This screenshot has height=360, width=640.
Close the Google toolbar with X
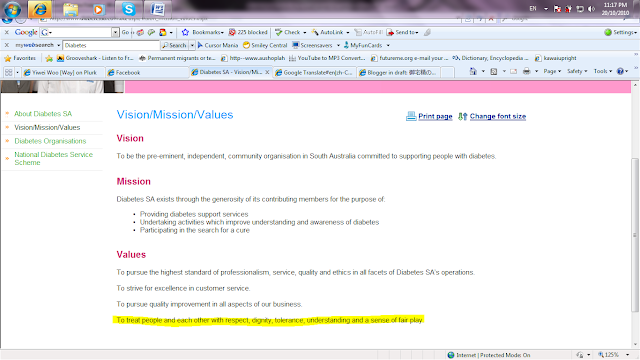pyautogui.click(x=7, y=32)
